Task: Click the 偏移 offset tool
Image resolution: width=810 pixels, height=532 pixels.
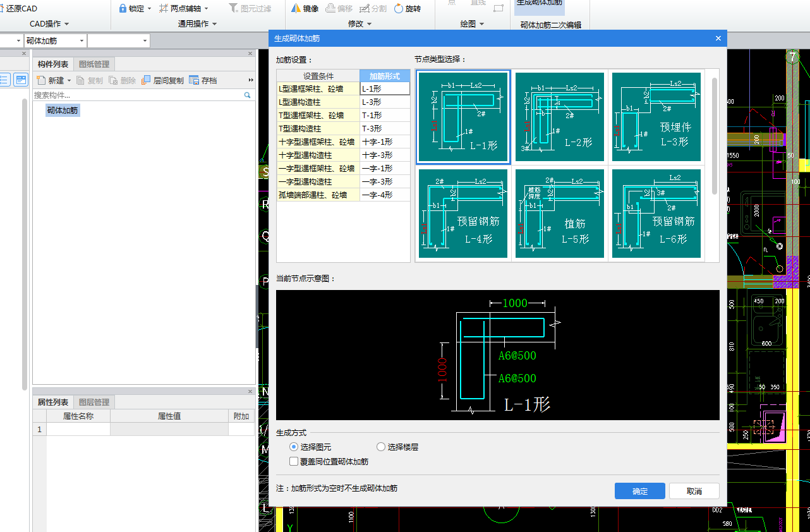Action: (339, 9)
